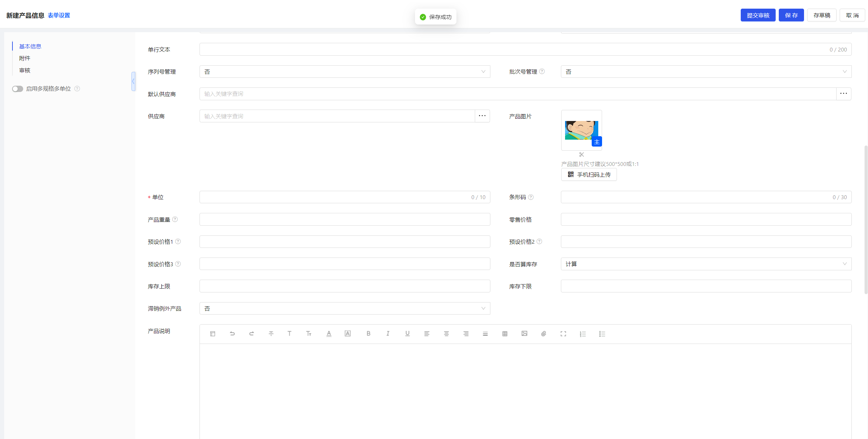Viewport: 868px width, 439px height.
Task: Open the 是否算库存 dropdown
Action: pyautogui.click(x=706, y=264)
